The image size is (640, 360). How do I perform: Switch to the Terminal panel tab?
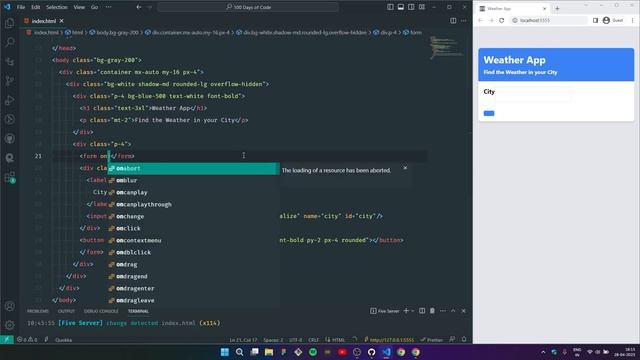[x=138, y=311]
